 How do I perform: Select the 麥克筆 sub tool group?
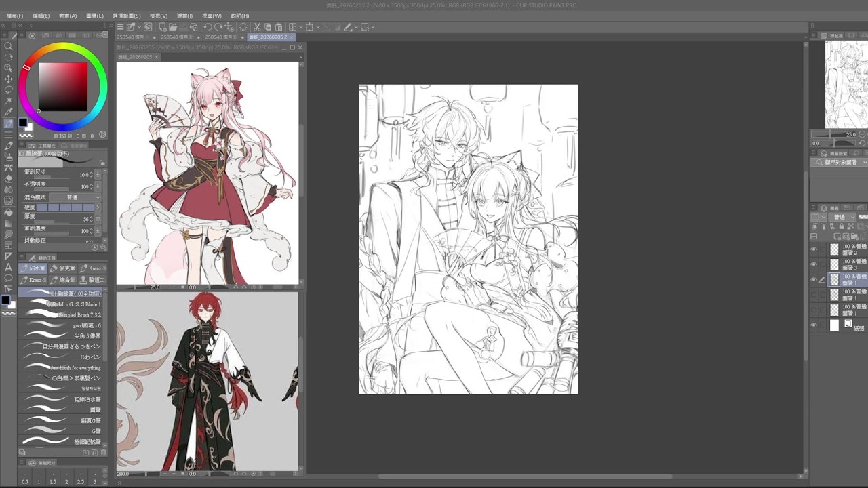[63, 268]
